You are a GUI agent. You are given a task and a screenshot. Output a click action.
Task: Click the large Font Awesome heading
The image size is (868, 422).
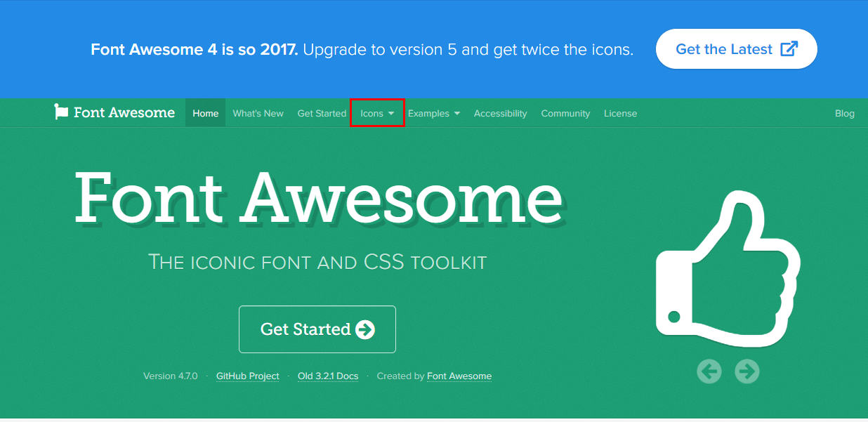click(x=319, y=197)
